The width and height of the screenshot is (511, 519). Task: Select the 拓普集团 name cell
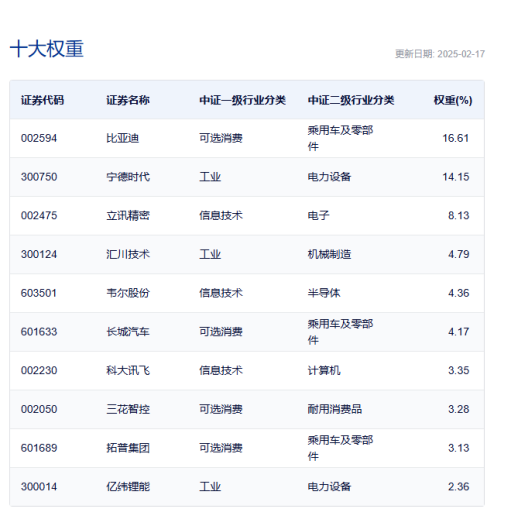pos(128,448)
